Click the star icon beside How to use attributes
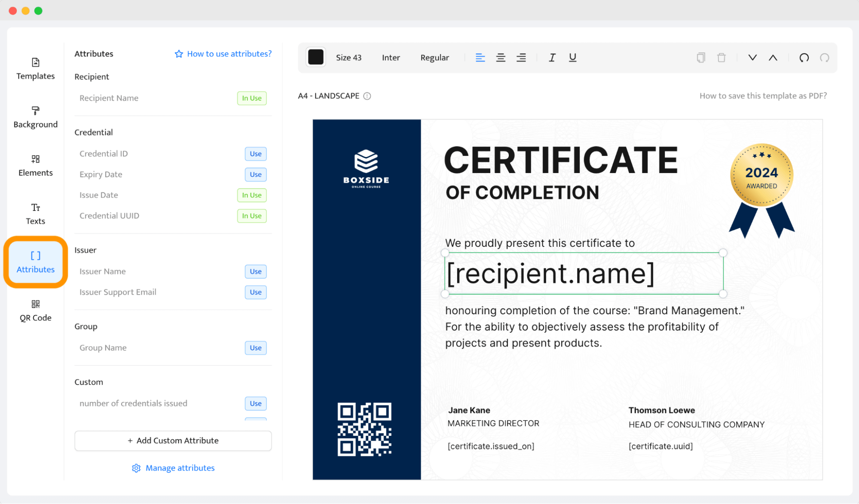This screenshot has width=859, height=504. tap(179, 54)
